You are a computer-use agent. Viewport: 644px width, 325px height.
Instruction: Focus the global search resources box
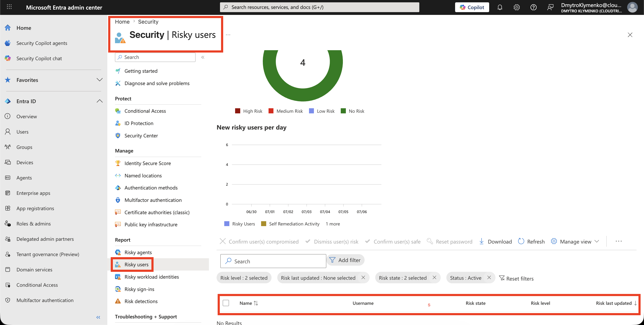(x=319, y=7)
